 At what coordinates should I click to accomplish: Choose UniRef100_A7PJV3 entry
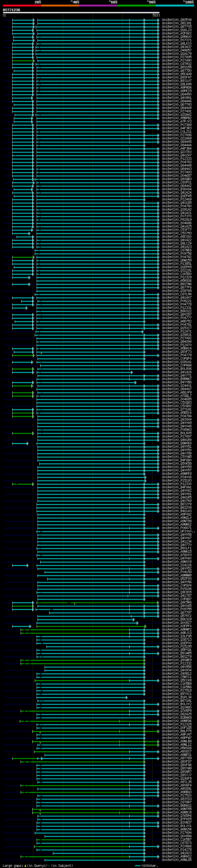(x=177, y=122)
